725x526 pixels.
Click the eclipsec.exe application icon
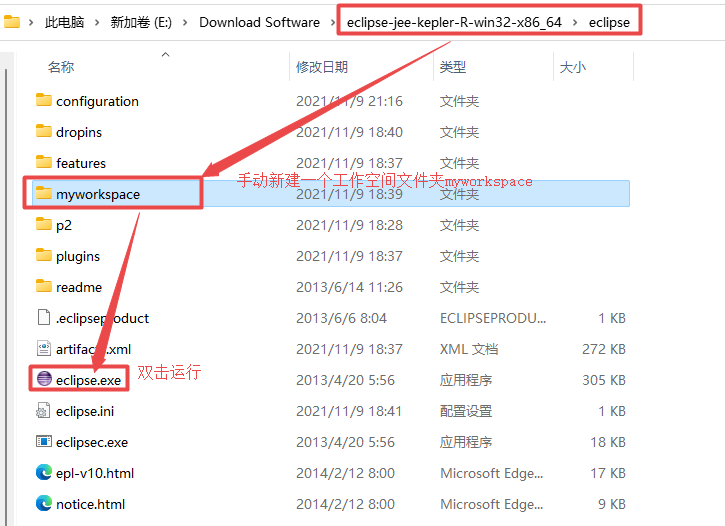[43, 441]
